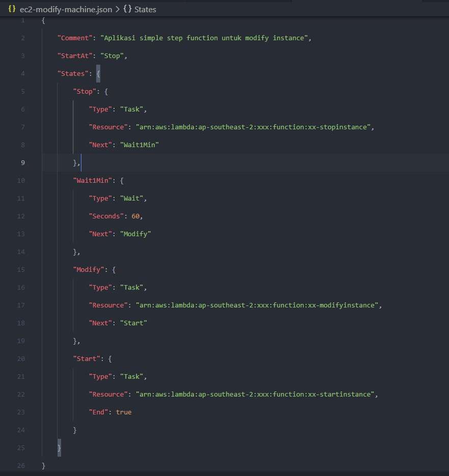Click the Seconds value 60
The image size is (449, 476).
136,216
